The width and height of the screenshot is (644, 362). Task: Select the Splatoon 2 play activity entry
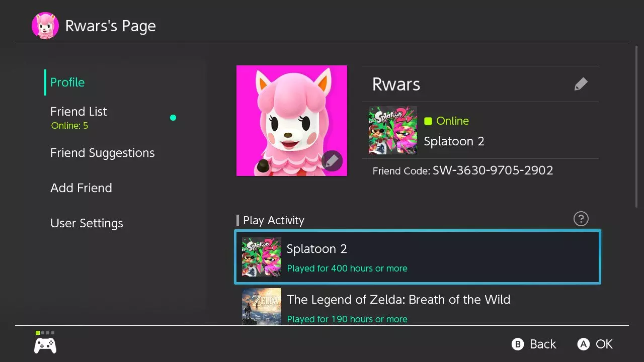(x=418, y=257)
